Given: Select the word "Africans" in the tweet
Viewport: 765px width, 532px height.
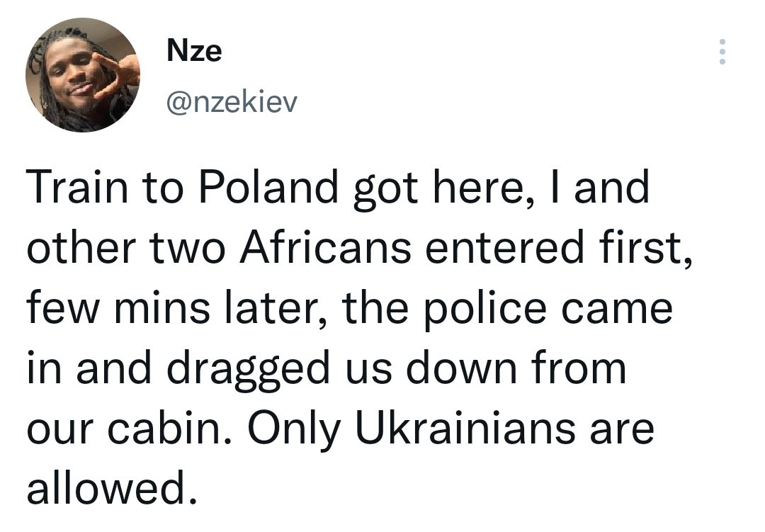Looking at the screenshot, I should click(x=325, y=247).
